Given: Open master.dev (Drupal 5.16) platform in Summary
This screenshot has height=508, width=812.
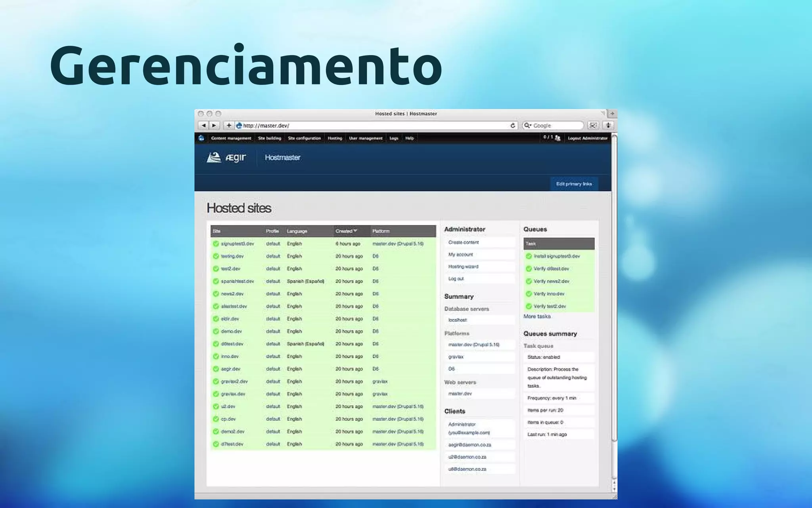Looking at the screenshot, I should pos(474,344).
